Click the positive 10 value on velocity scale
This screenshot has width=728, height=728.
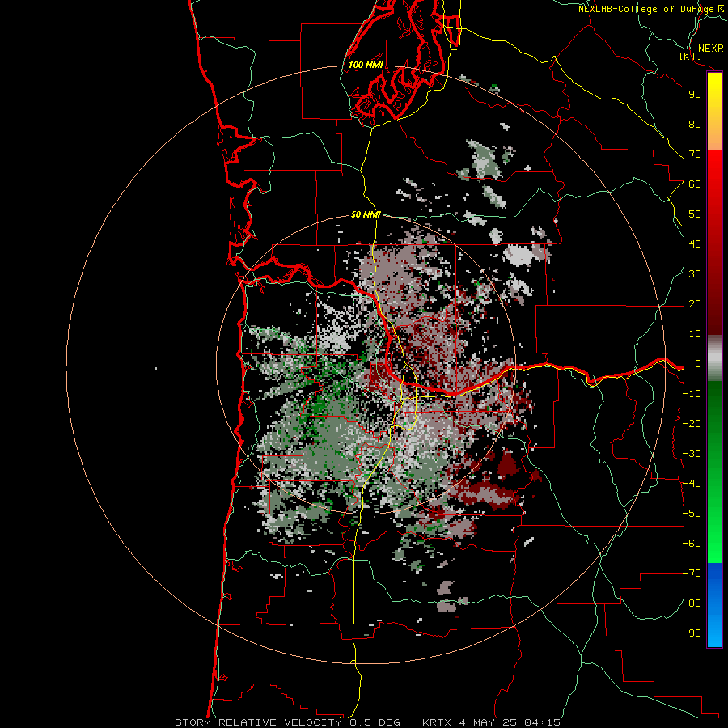(695, 334)
